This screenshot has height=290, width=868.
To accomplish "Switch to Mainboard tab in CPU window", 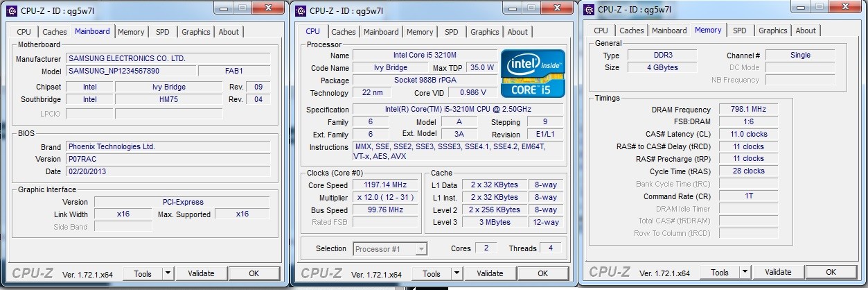I will [x=382, y=32].
